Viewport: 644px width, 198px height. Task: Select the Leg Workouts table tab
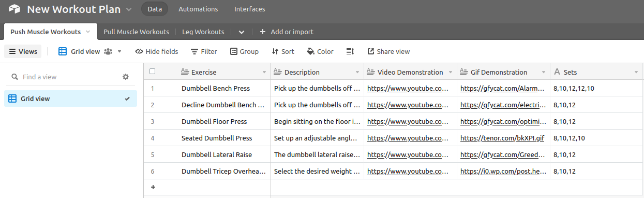(x=203, y=32)
